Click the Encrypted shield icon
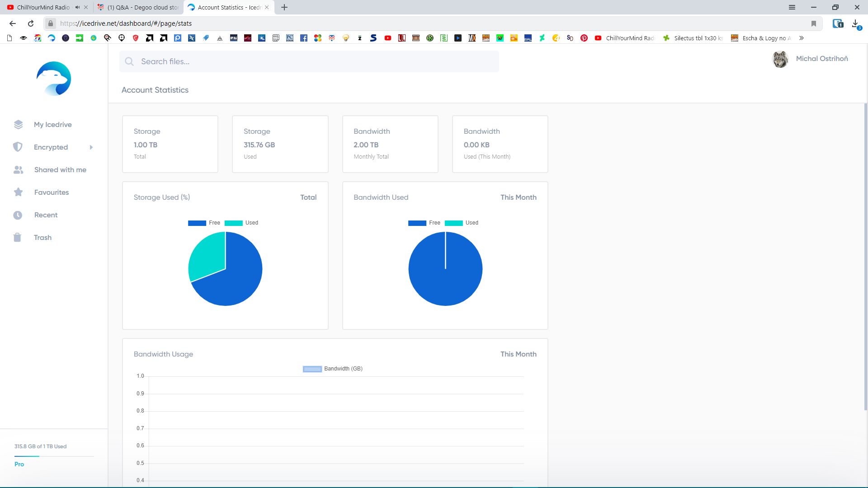This screenshot has height=488, width=868. click(18, 147)
